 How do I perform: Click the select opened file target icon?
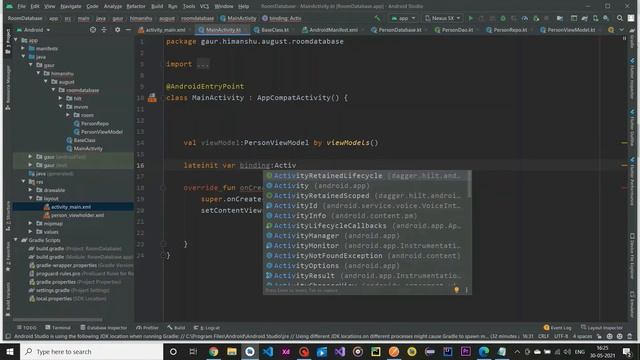[93, 30]
